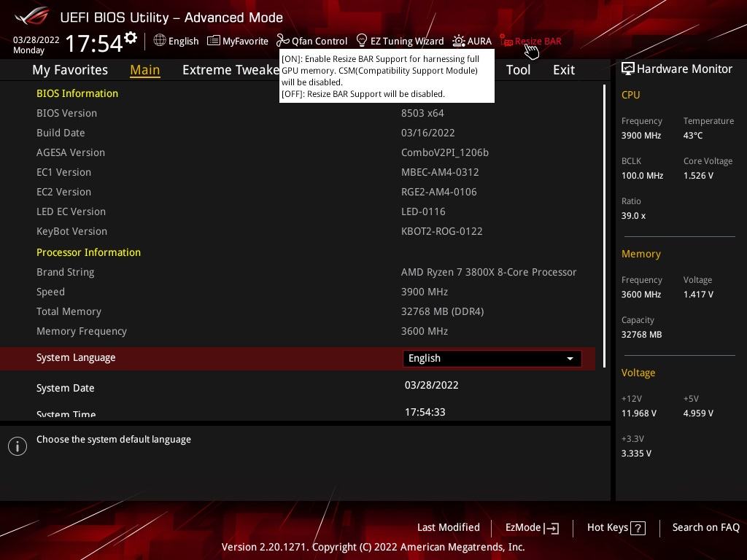This screenshot has width=747, height=560.
Task: Click the +3.3V reading 3.335 V
Action: coord(636,454)
